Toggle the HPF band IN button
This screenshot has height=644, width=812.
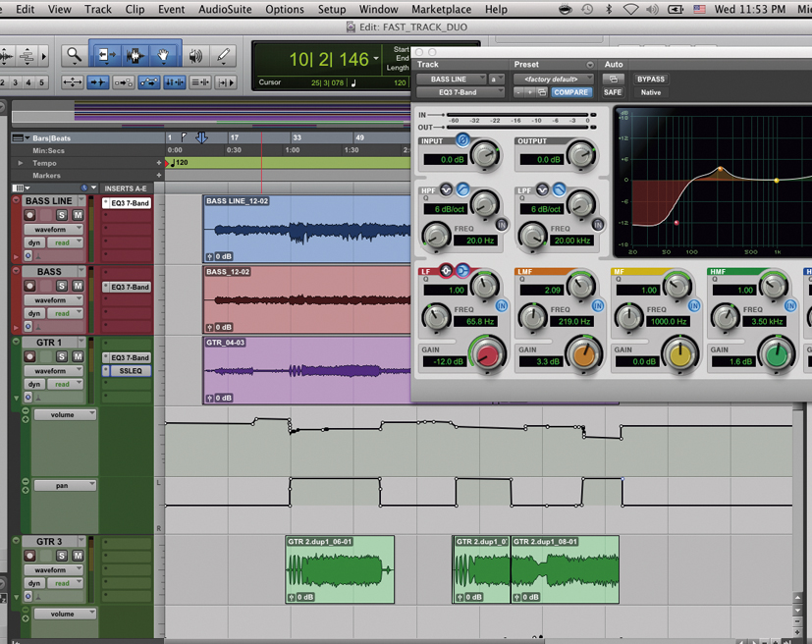click(x=502, y=225)
